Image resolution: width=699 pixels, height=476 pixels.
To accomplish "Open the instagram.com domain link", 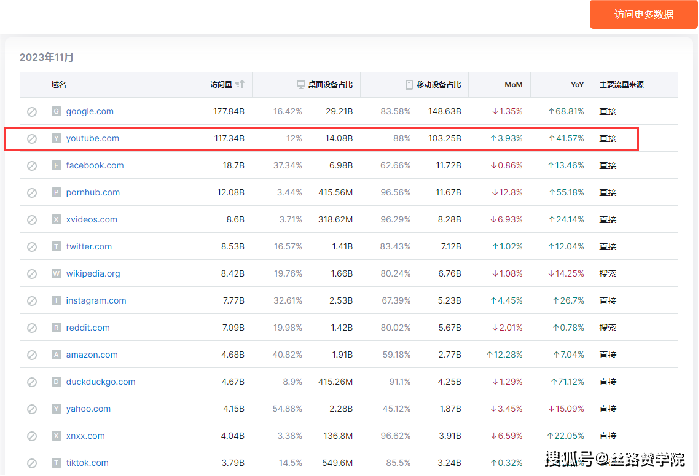I will click(x=96, y=301).
